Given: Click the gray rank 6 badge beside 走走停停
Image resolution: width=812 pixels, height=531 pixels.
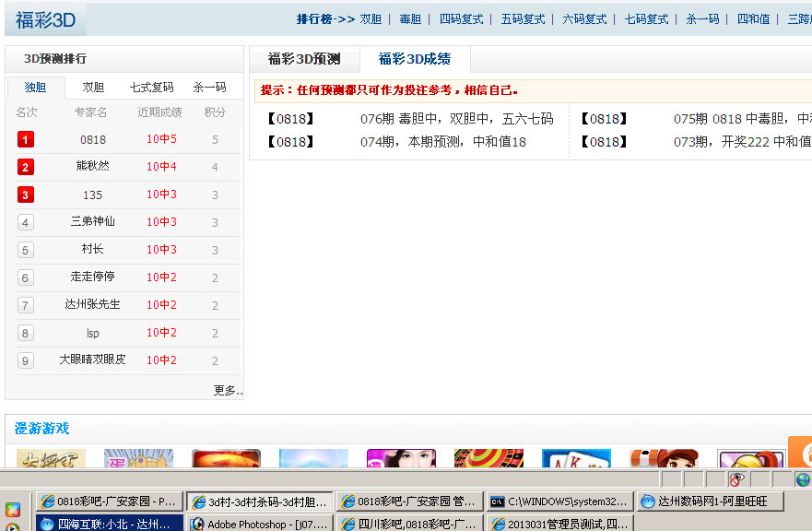Looking at the screenshot, I should [x=26, y=277].
